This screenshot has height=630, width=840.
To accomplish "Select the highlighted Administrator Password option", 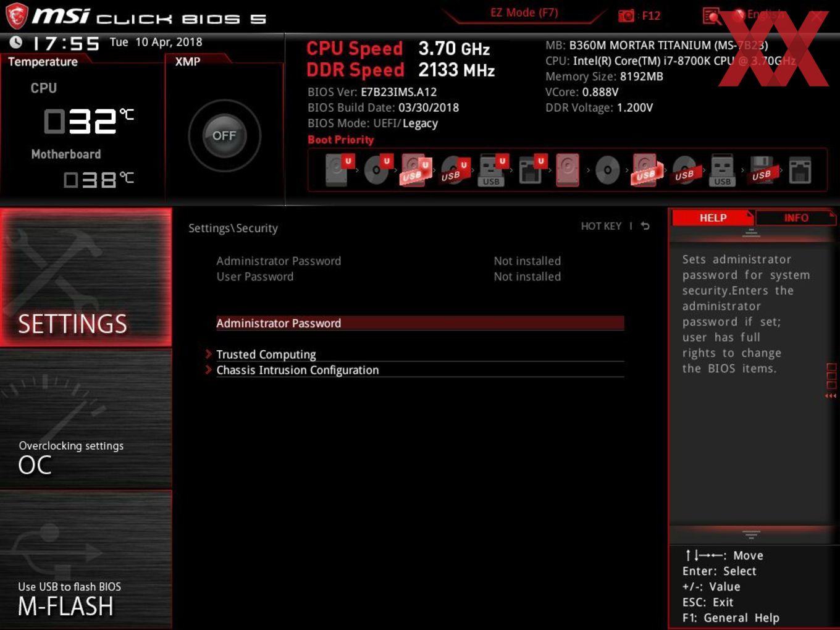I will click(420, 323).
